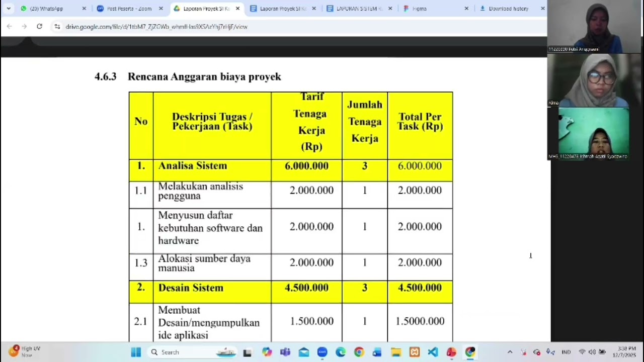
Task: Click tarif '1.500.000' in row 2.1
Action: [311, 321]
